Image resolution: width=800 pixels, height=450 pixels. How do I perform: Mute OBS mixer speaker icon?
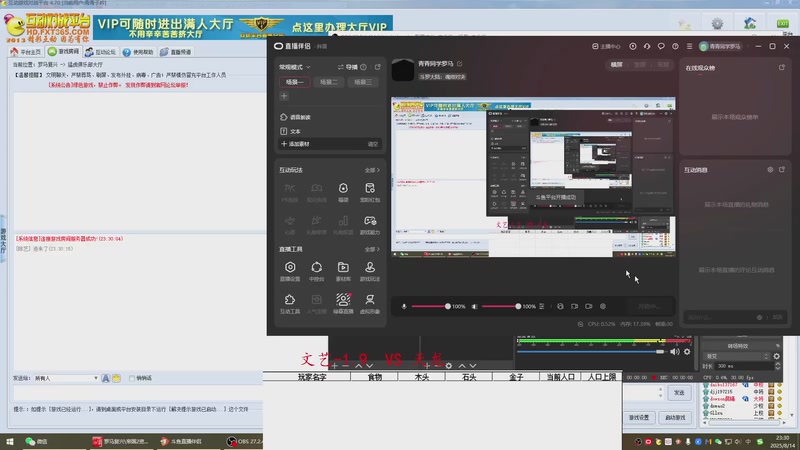(x=675, y=352)
